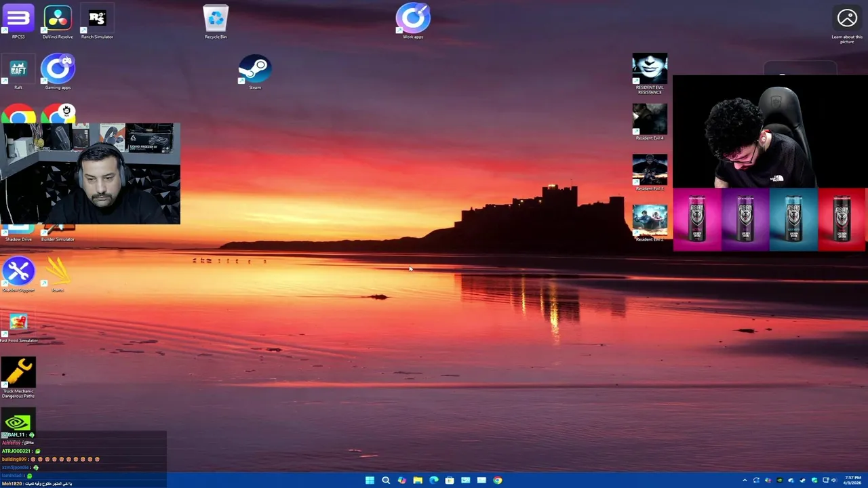Select the yellow feather Icarus shortcut
The width and height of the screenshot is (868, 488).
point(58,274)
